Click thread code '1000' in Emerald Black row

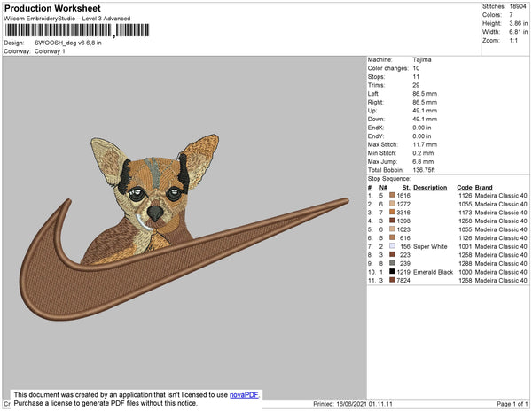[x=465, y=272]
